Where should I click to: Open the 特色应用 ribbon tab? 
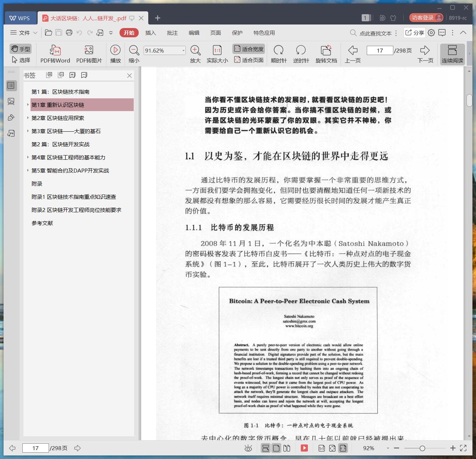pyautogui.click(x=264, y=33)
